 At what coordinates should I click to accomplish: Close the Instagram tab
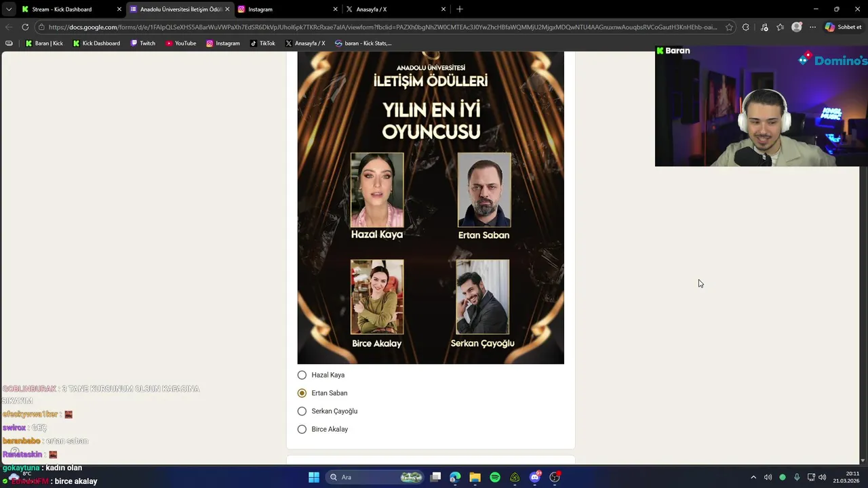[335, 9]
